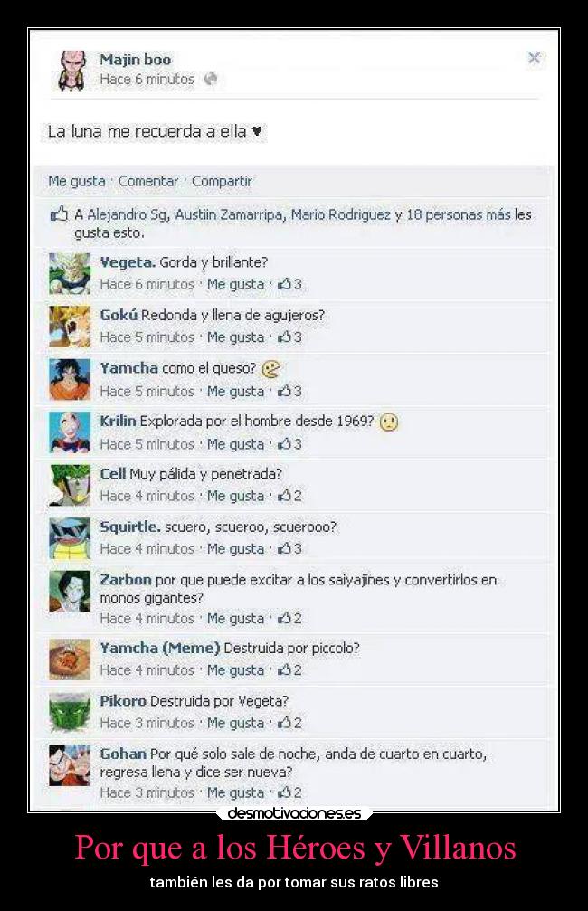
Task: Click the like count thumb on Gohan's comment
Action: tap(284, 792)
